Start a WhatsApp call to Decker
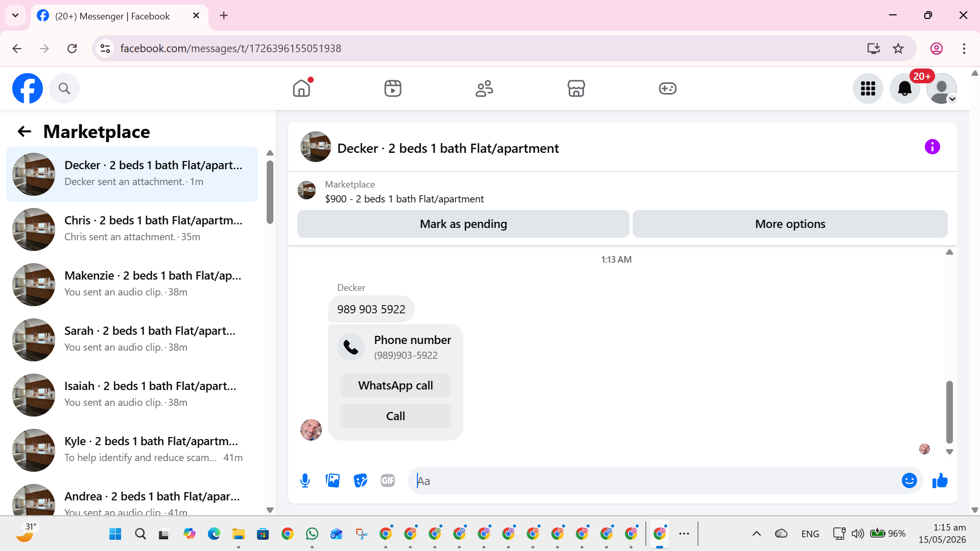This screenshot has width=980, height=551. pos(395,385)
